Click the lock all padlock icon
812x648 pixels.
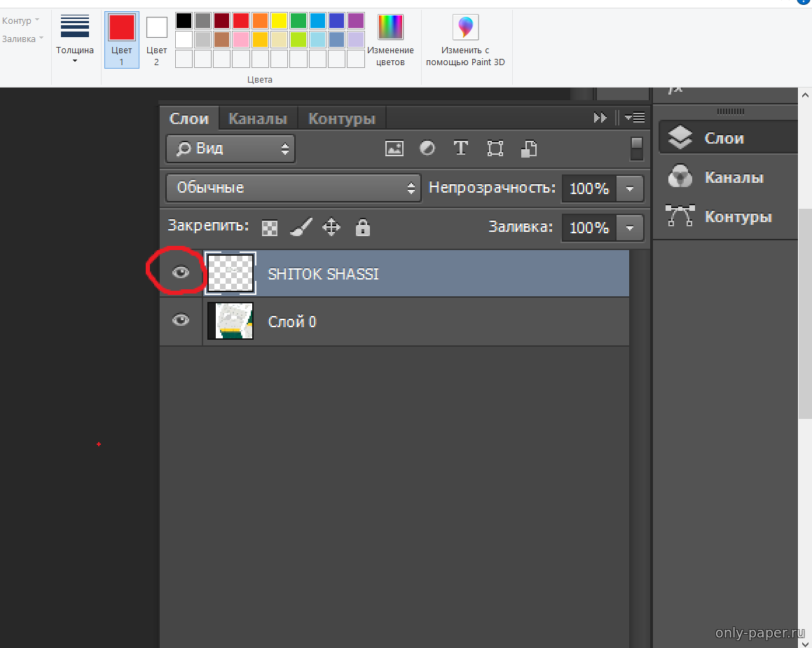pos(362,228)
